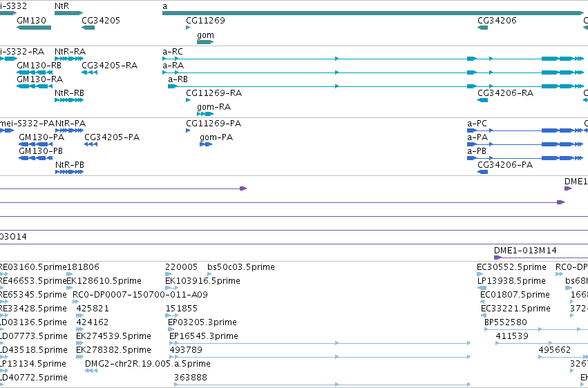Select the GM130-RB transcript
The image size is (588, 388).
35,72
